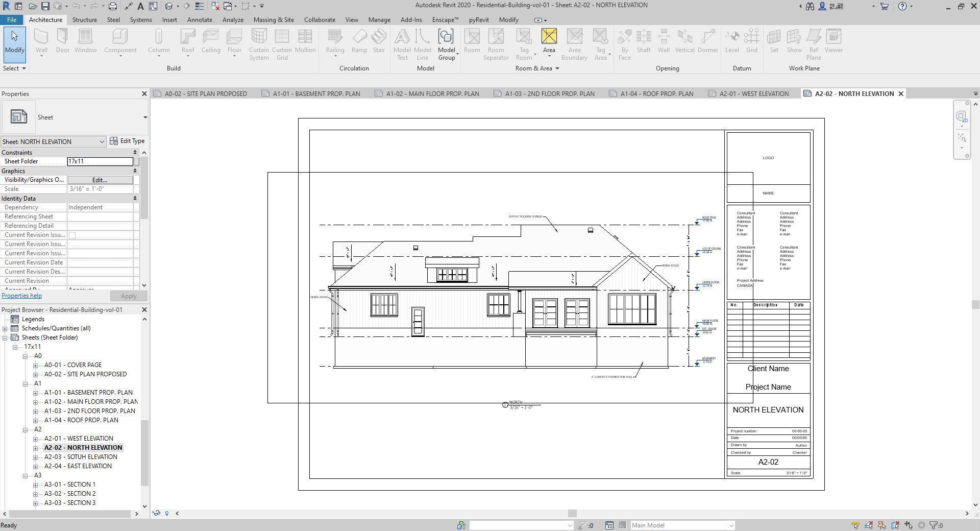
Task: Choose the Model Line tool
Action: [x=423, y=44]
